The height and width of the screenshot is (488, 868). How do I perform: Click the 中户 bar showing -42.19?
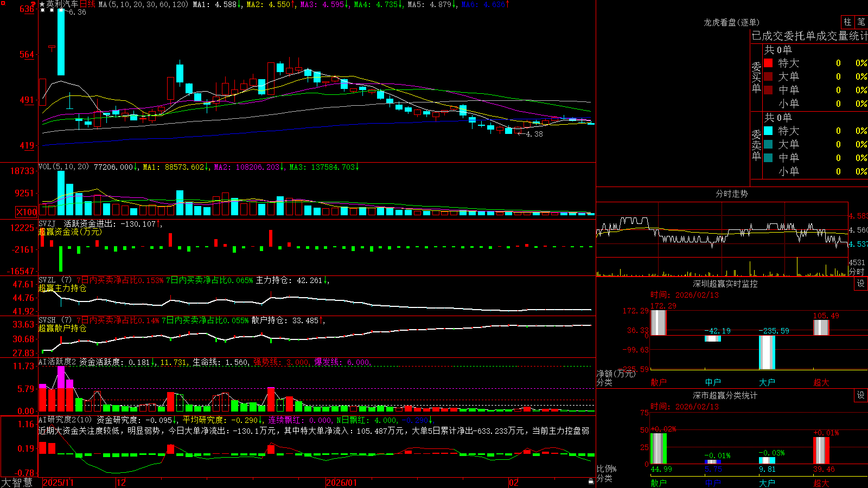pos(712,338)
